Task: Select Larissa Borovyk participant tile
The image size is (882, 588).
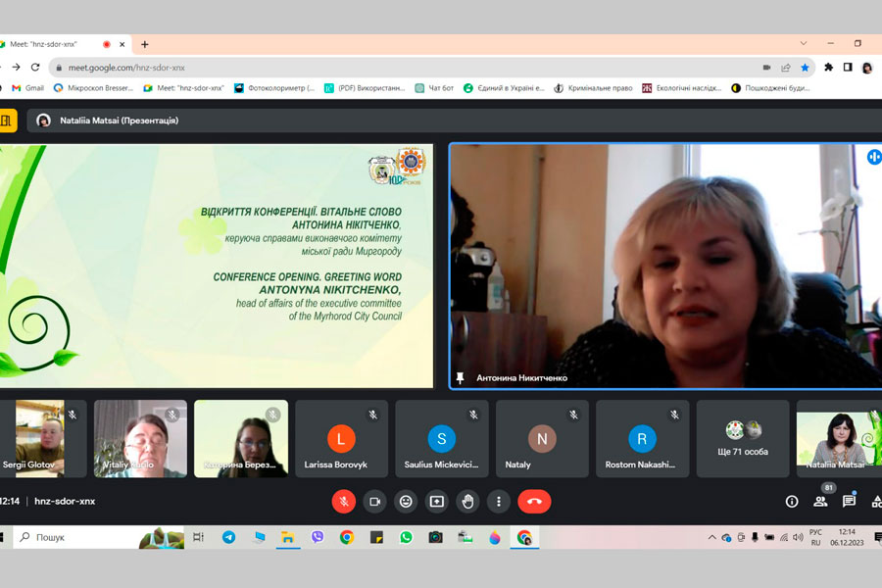Action: [x=341, y=438]
